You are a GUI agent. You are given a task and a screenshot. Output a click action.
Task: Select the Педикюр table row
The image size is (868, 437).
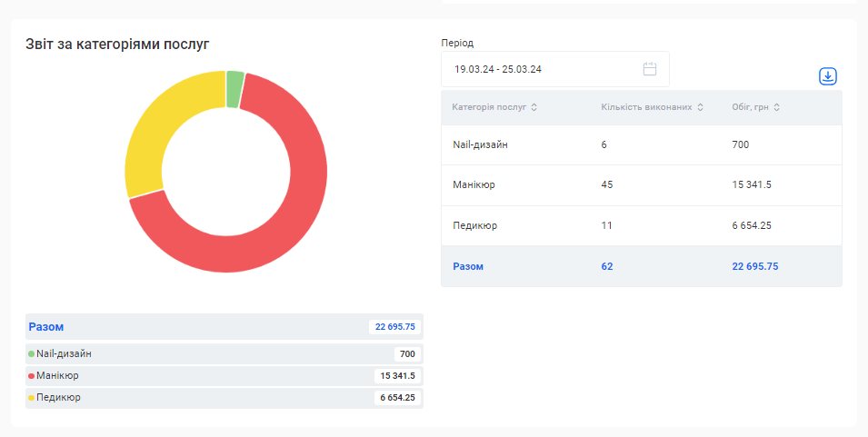pyautogui.click(x=641, y=225)
